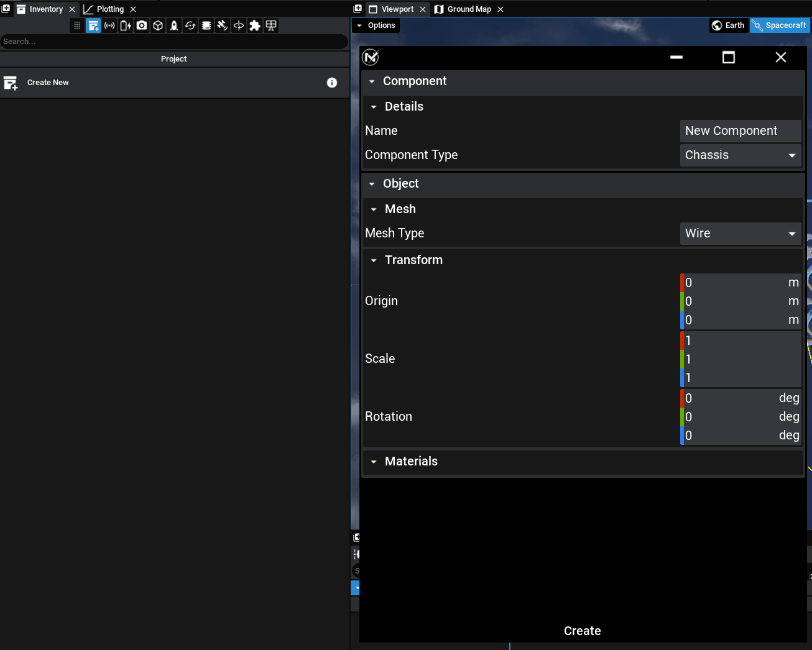Collapse the Materials section
812x650 pixels.
374,462
